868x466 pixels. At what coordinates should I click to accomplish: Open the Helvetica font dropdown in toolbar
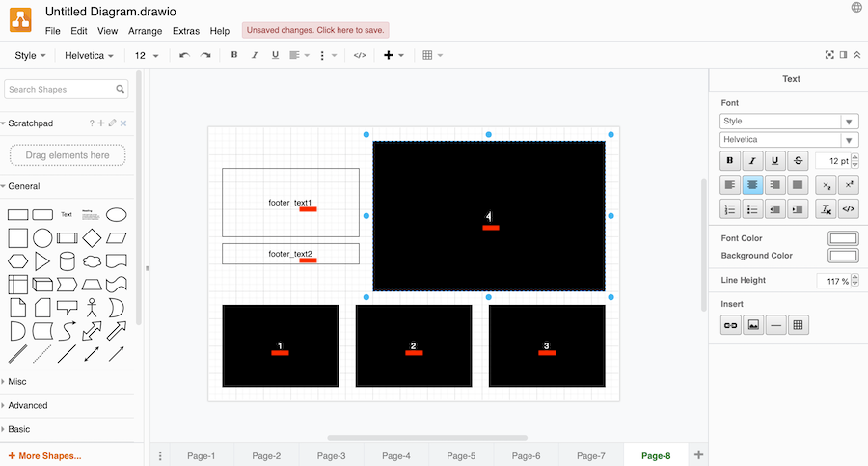[89, 55]
